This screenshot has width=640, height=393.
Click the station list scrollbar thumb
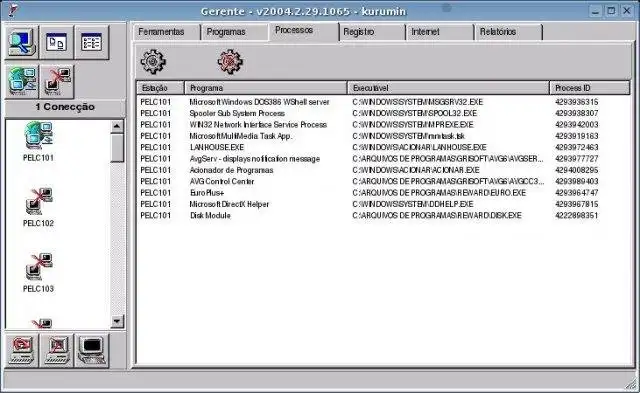click(117, 148)
